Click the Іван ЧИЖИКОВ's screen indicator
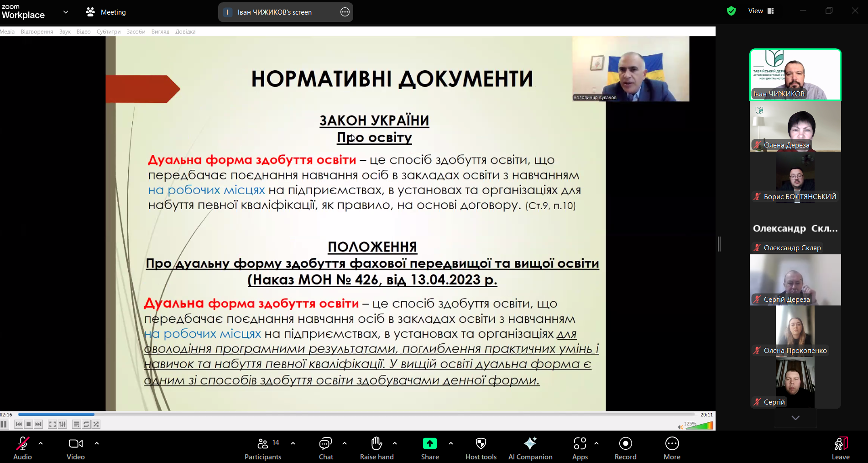Screen dimensions: 868x463 (x=274, y=12)
